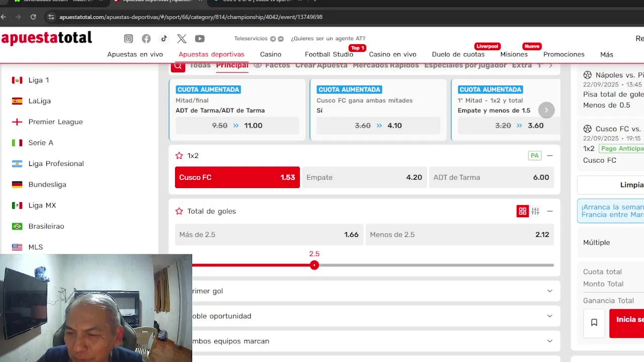Open the Premier League sidebar entry
The width and height of the screenshot is (644, 362).
[55, 122]
